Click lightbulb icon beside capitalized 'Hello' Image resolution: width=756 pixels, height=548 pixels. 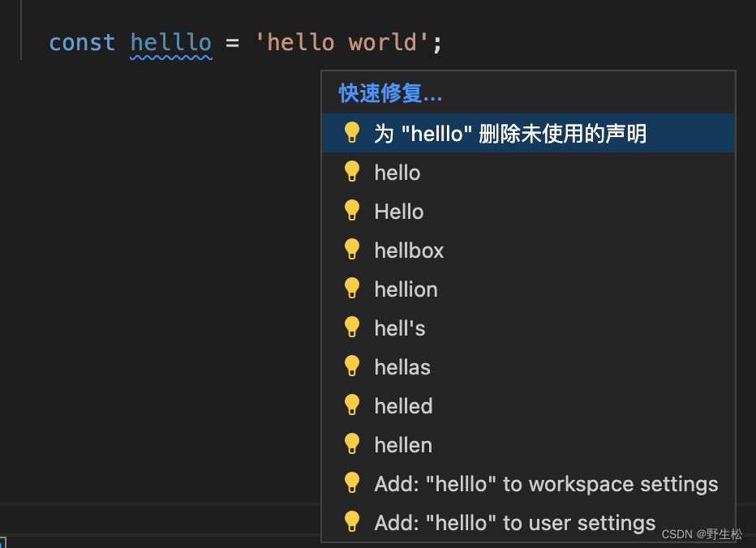coord(352,211)
